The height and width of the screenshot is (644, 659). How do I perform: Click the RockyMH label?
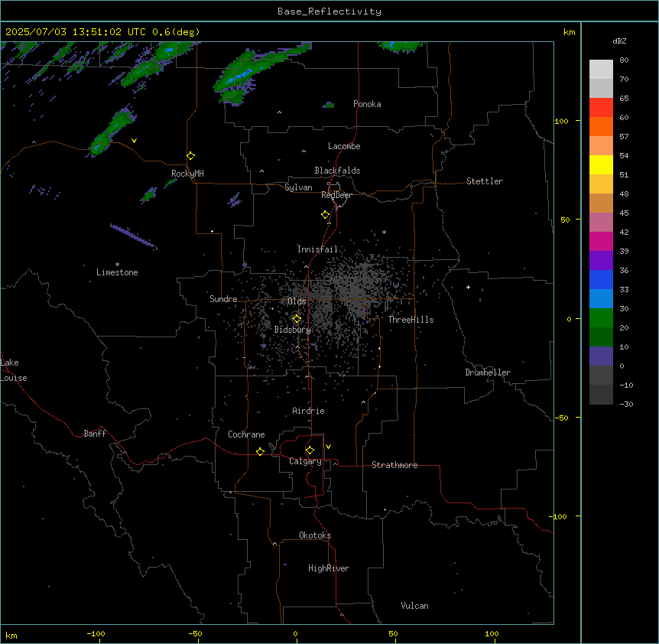(x=187, y=174)
